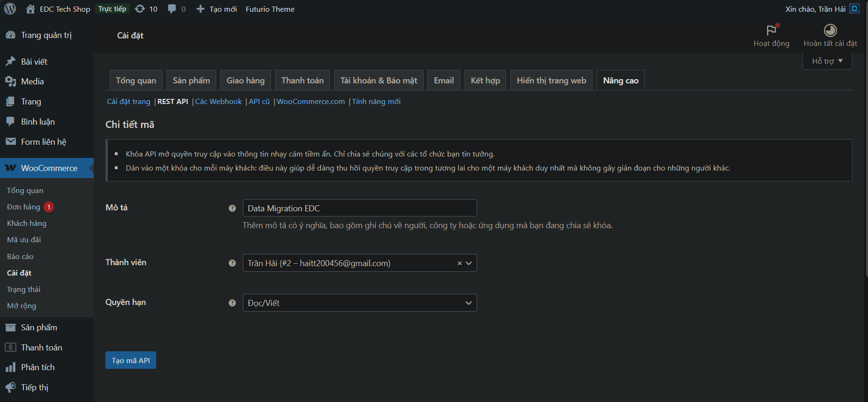
Task: Click the Thanh toán dollar icon in the sidebar
Action: click(x=10, y=347)
